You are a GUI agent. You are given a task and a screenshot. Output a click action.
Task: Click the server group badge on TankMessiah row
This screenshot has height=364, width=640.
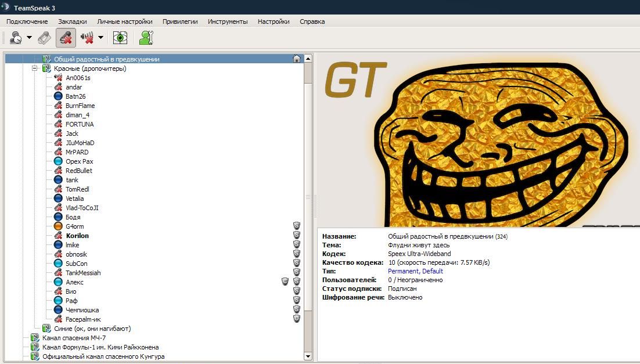[297, 272]
